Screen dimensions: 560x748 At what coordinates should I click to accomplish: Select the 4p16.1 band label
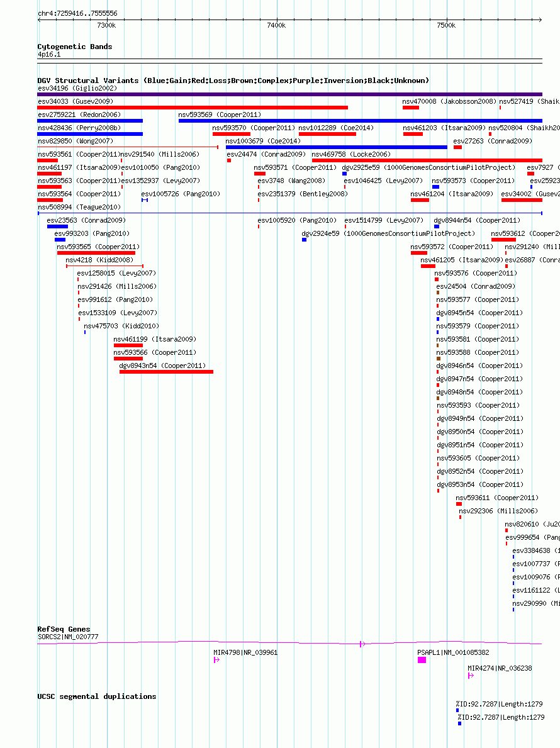pos(49,55)
